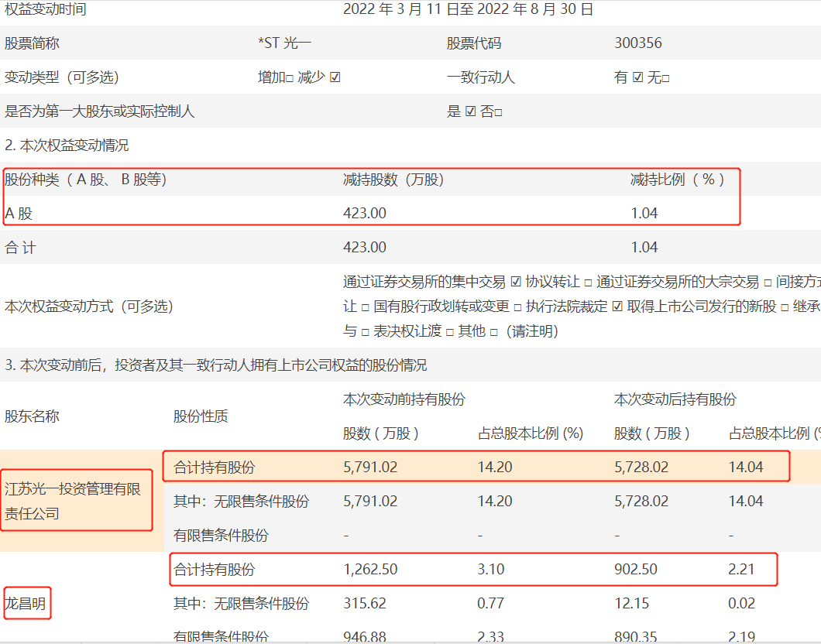The image size is (821, 644).
Task: Select shareholder name 龙昌明
Action: pyautogui.click(x=25, y=604)
